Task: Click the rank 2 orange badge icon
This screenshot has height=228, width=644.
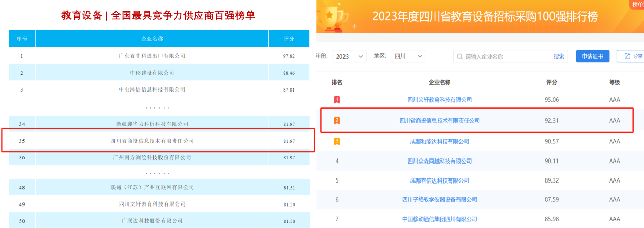Action: (x=337, y=121)
